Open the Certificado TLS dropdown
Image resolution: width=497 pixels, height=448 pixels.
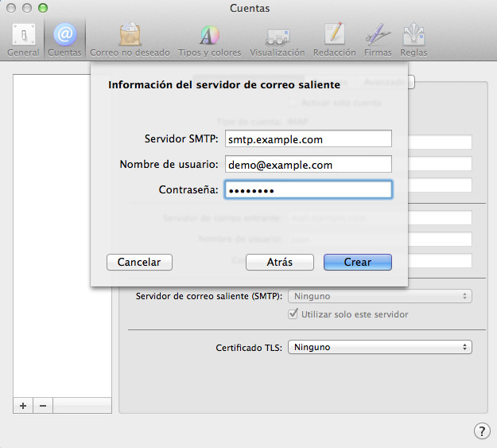(x=379, y=347)
